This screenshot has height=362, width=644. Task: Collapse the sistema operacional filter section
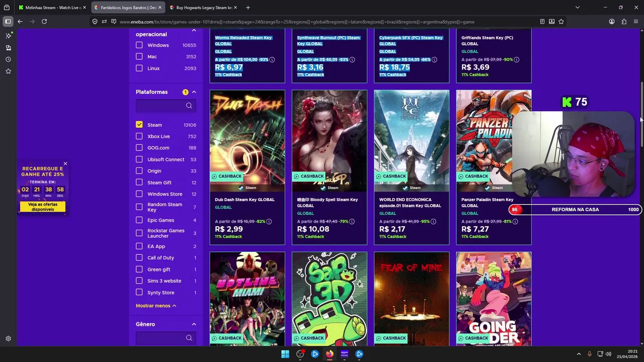tap(194, 31)
